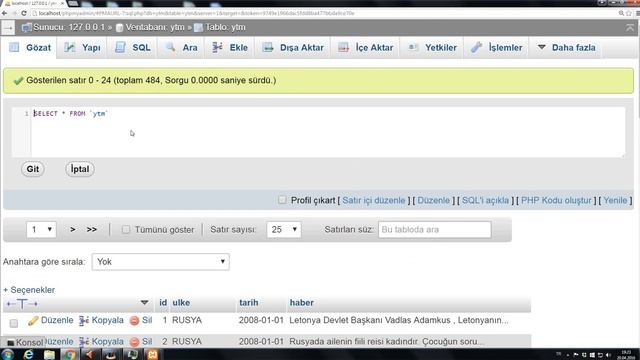
Task: Click the server icon beside Sunucu 127.0.0.1
Action: (x=27, y=27)
